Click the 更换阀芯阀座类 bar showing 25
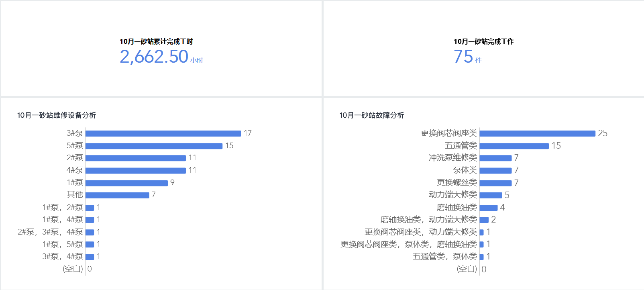Viewport: 644px width, 290px height. coord(537,133)
